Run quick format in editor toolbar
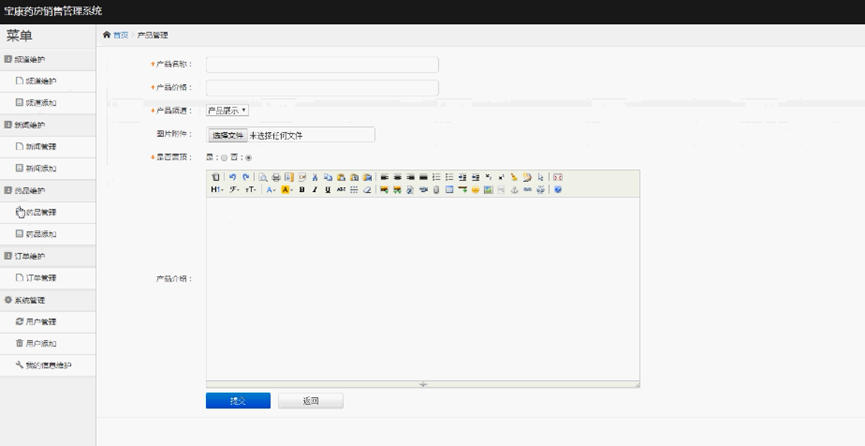The width and height of the screenshot is (865, 446). (527, 177)
